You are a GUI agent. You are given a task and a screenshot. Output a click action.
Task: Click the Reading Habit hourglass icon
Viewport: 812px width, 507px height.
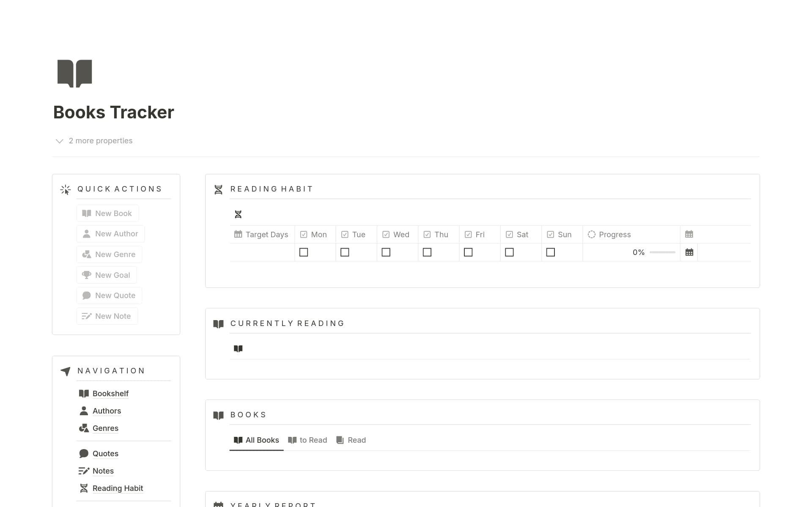(218, 189)
